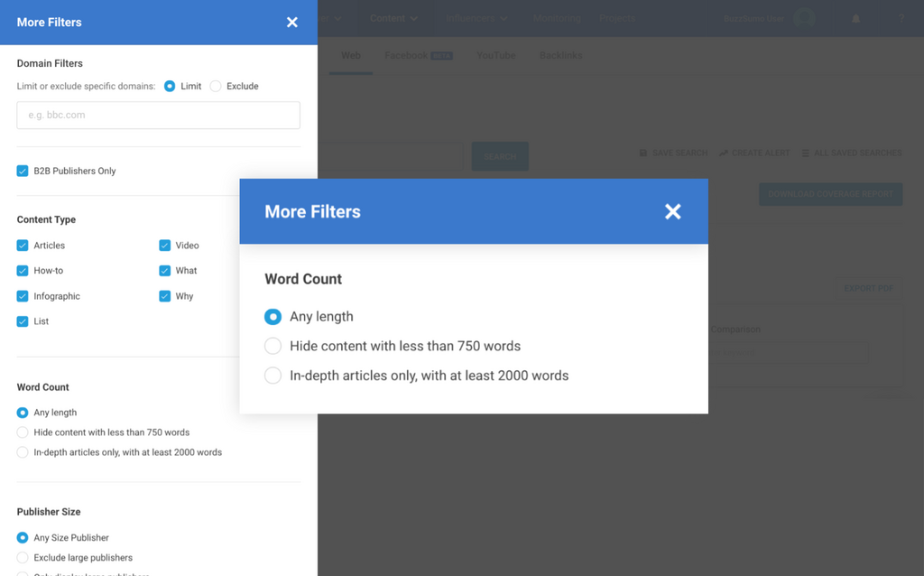Uncheck the Video content type checkbox
This screenshot has width=924, height=576.
(165, 246)
